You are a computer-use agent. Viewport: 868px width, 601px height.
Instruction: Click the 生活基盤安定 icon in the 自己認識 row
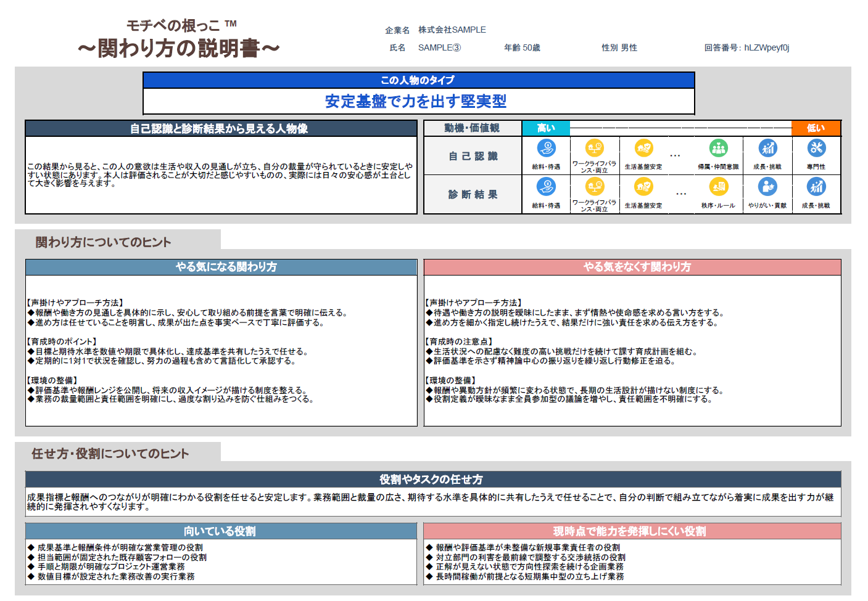point(643,148)
